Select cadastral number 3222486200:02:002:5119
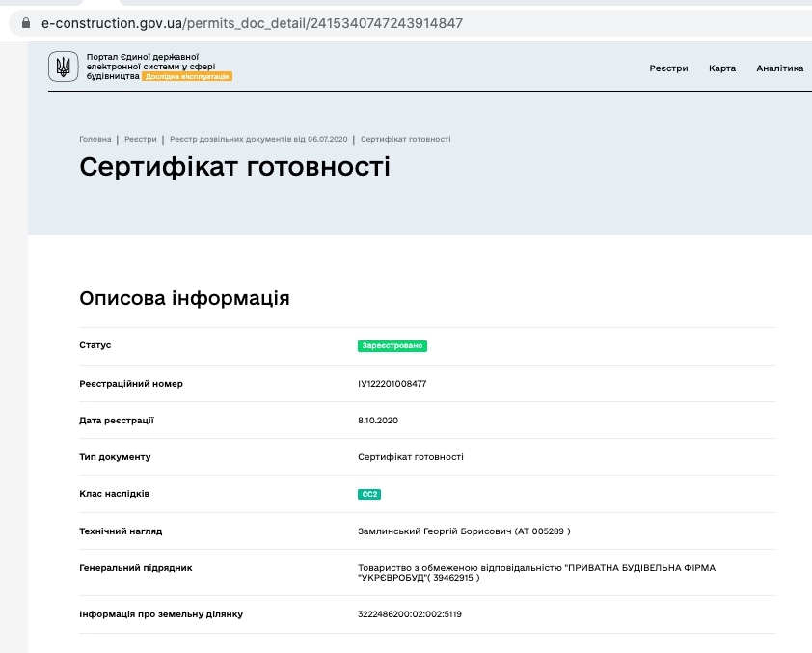 (x=410, y=614)
